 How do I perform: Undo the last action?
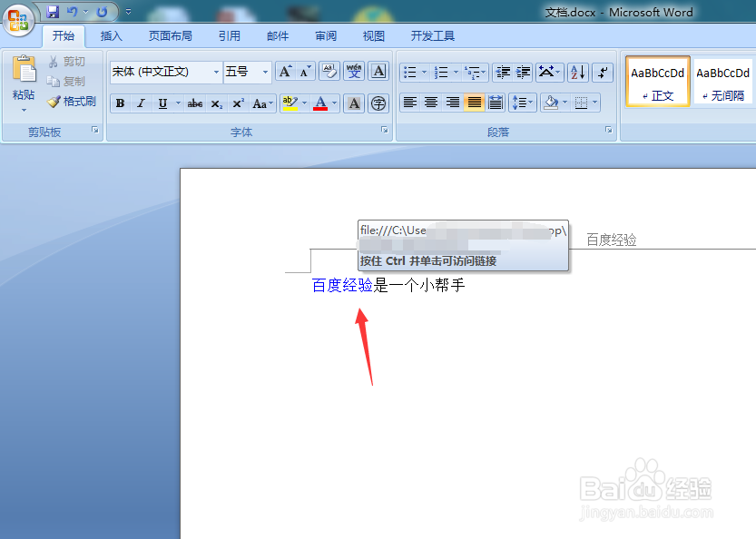[73, 12]
